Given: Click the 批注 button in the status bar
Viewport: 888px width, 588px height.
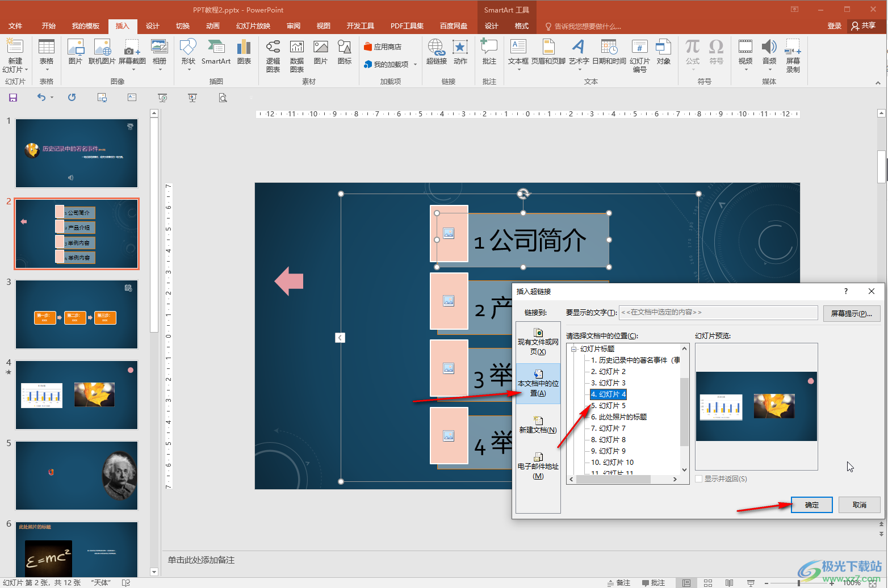Looking at the screenshot, I should coord(654,583).
